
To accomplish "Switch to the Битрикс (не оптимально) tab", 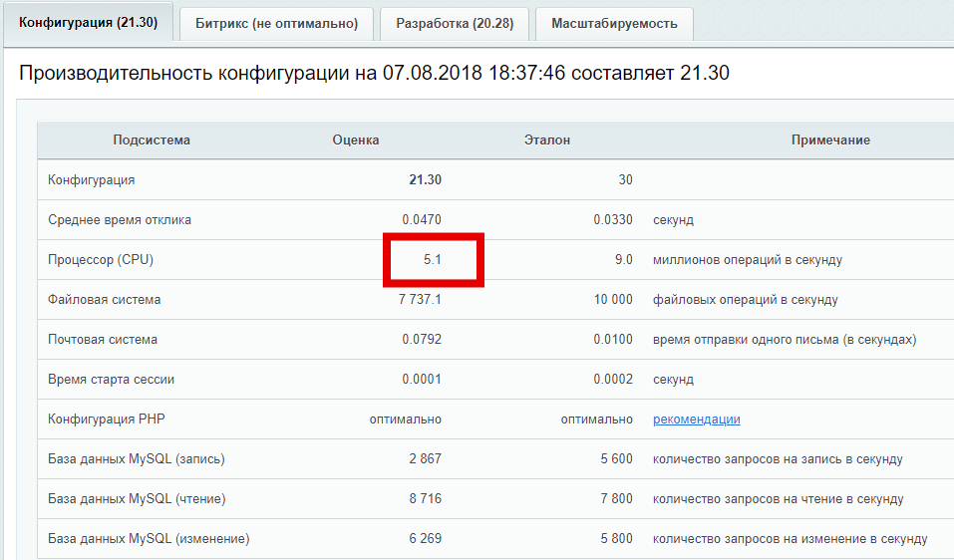I will click(x=276, y=24).
